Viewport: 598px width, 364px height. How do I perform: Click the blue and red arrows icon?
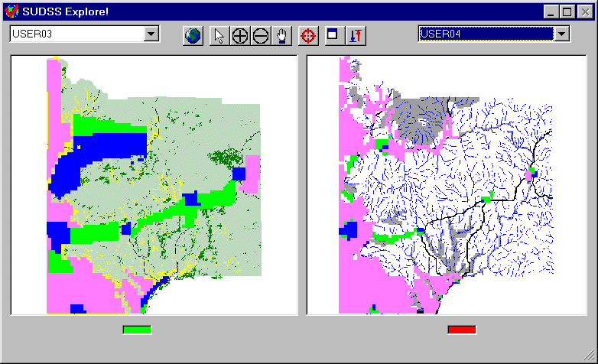(x=356, y=36)
